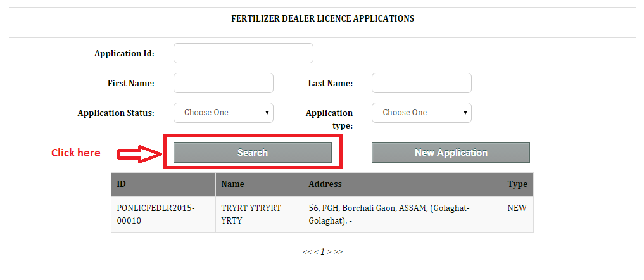Jump to last page with >> link

pyautogui.click(x=338, y=252)
